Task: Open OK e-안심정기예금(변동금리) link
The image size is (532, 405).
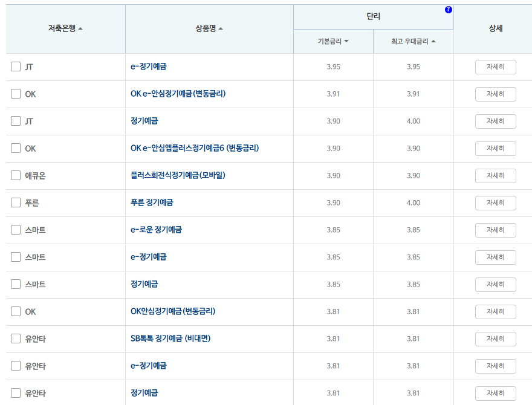Action: (x=178, y=94)
